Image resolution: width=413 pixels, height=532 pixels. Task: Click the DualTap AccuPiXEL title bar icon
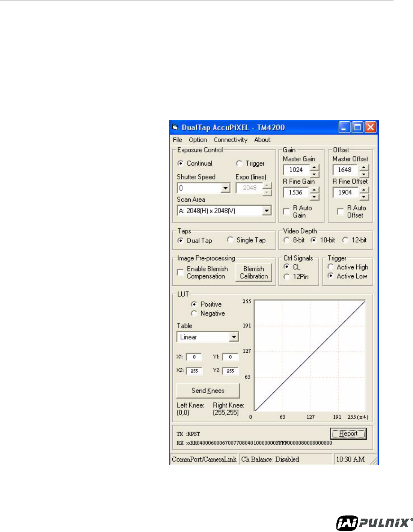click(175, 127)
